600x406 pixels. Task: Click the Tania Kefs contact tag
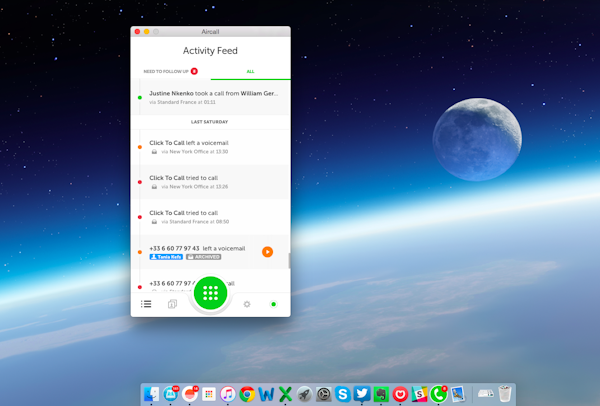pyautogui.click(x=166, y=257)
